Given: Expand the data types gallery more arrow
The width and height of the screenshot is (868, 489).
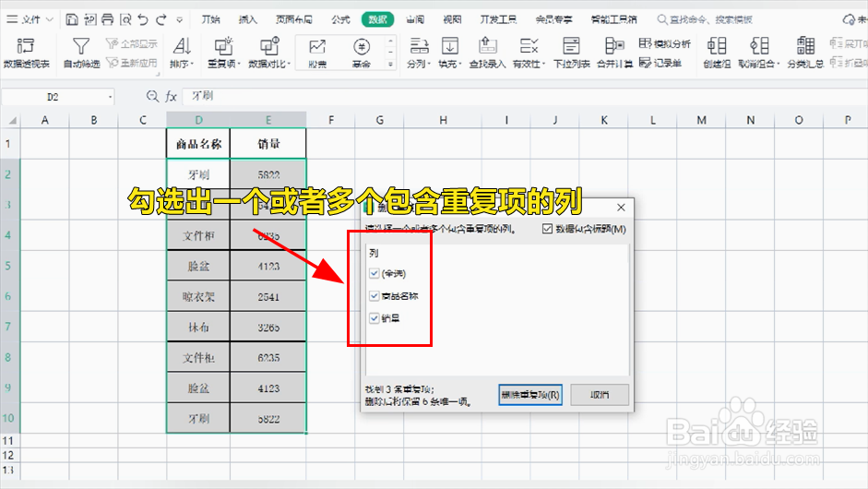Looking at the screenshot, I should 390,65.
